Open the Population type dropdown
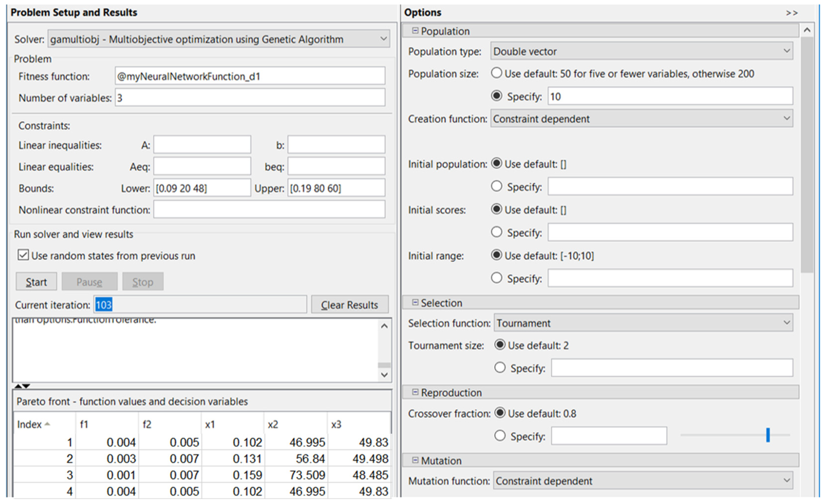Image resolution: width=825 pixels, height=504 pixels. pos(787,51)
